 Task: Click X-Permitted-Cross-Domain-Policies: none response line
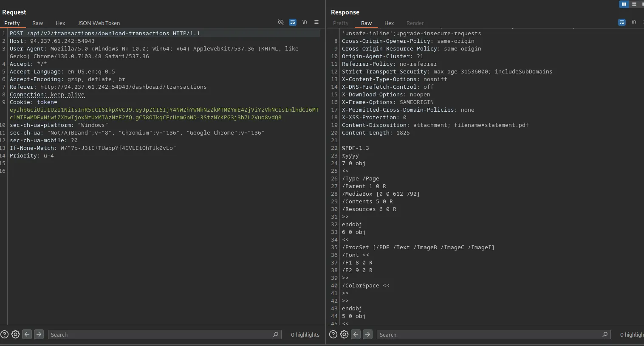click(408, 110)
